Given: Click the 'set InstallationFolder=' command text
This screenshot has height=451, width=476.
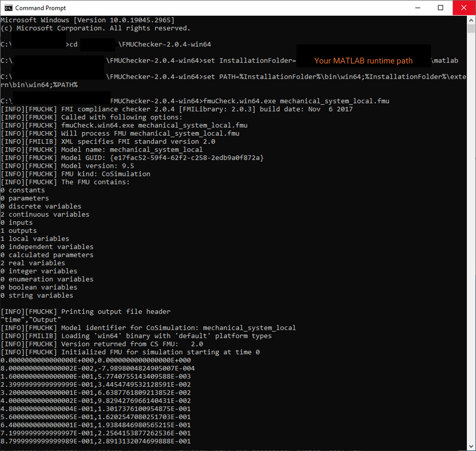Looking at the screenshot, I should point(250,61).
